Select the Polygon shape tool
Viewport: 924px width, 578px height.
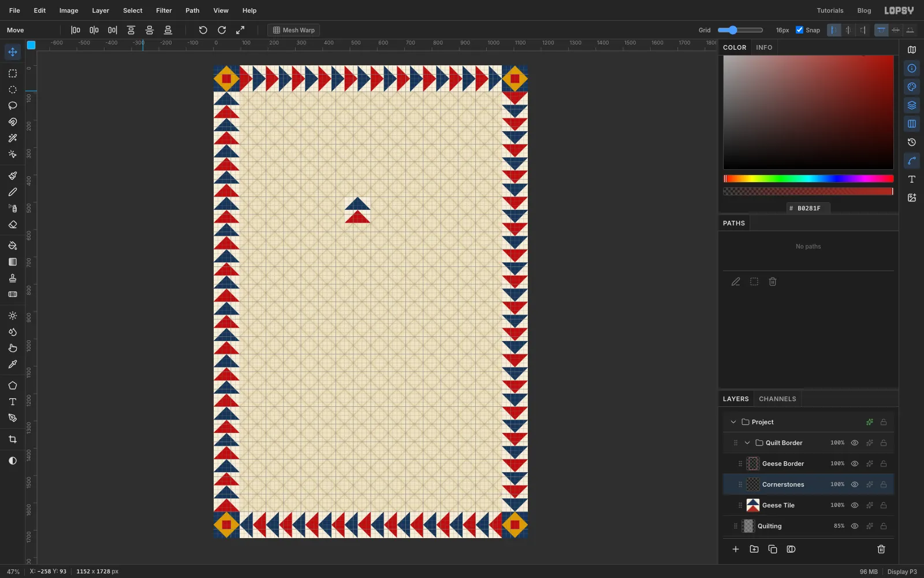(x=13, y=386)
